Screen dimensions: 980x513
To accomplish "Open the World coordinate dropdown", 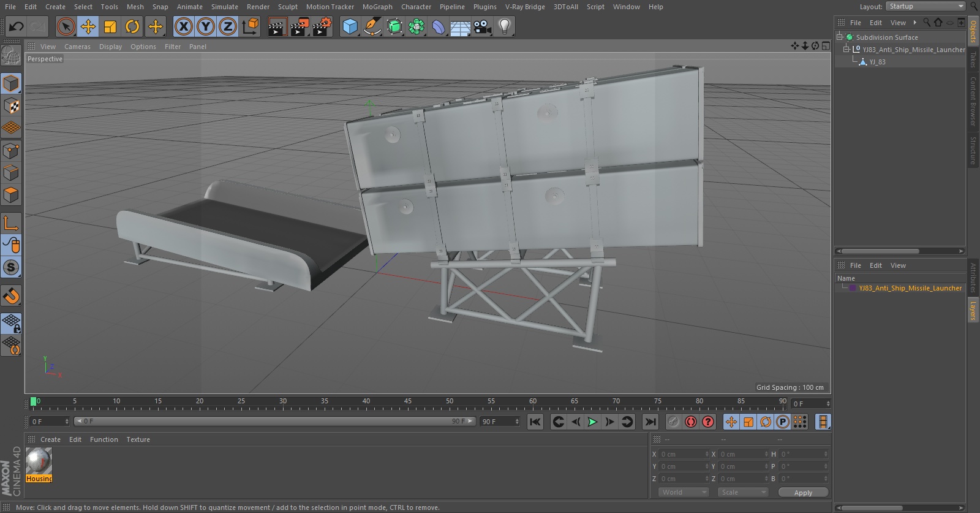I will [x=684, y=492].
